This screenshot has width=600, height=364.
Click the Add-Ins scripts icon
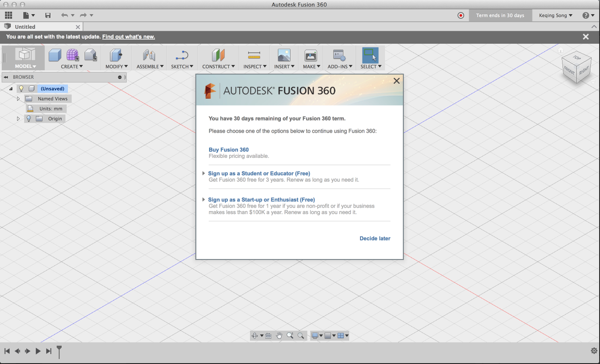click(339, 55)
